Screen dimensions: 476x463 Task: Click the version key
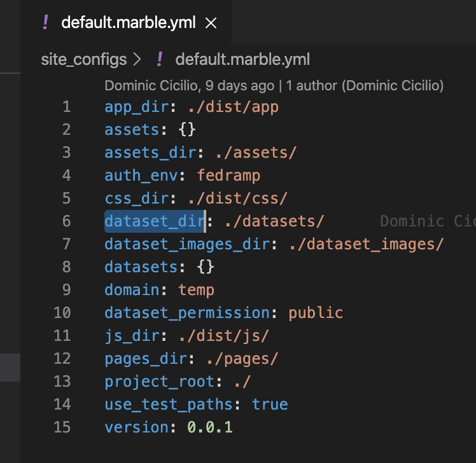point(137,428)
